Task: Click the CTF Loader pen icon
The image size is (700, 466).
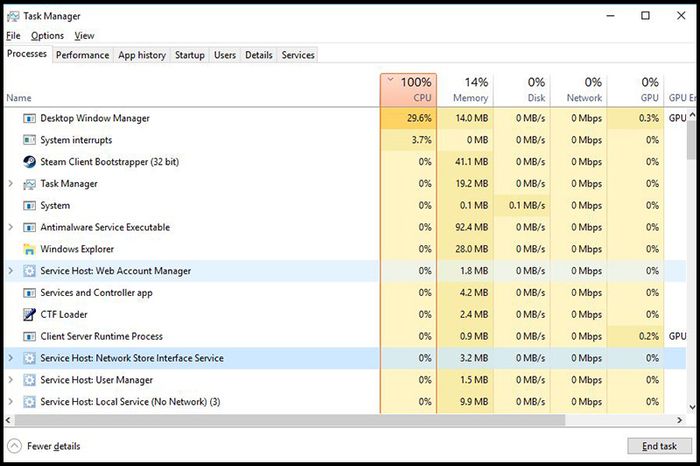Action: (29, 315)
